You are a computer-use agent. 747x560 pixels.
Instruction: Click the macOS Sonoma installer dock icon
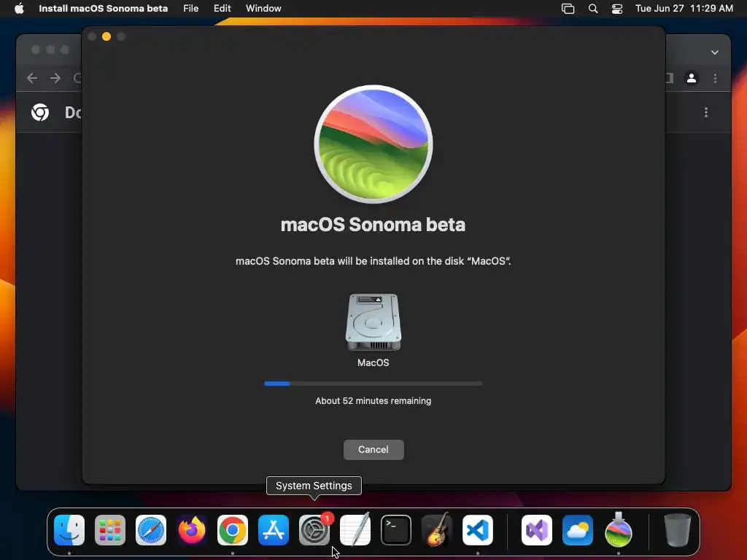(x=619, y=530)
